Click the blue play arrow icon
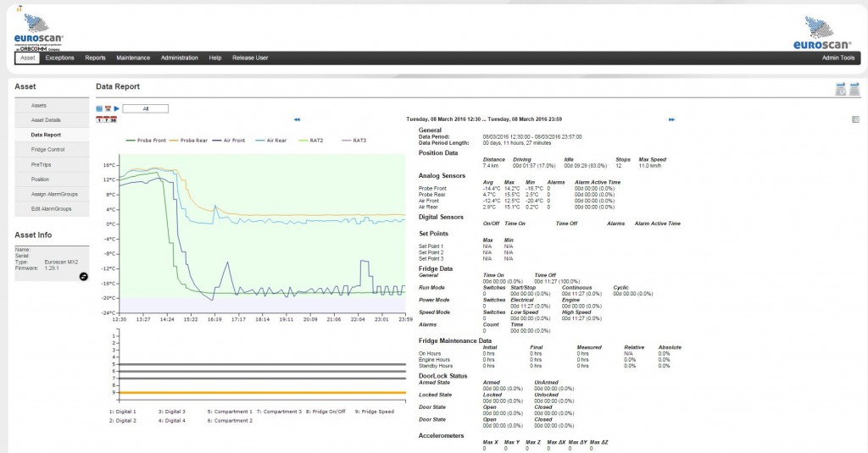Image resolution: width=868 pixels, height=453 pixels. coord(117,108)
